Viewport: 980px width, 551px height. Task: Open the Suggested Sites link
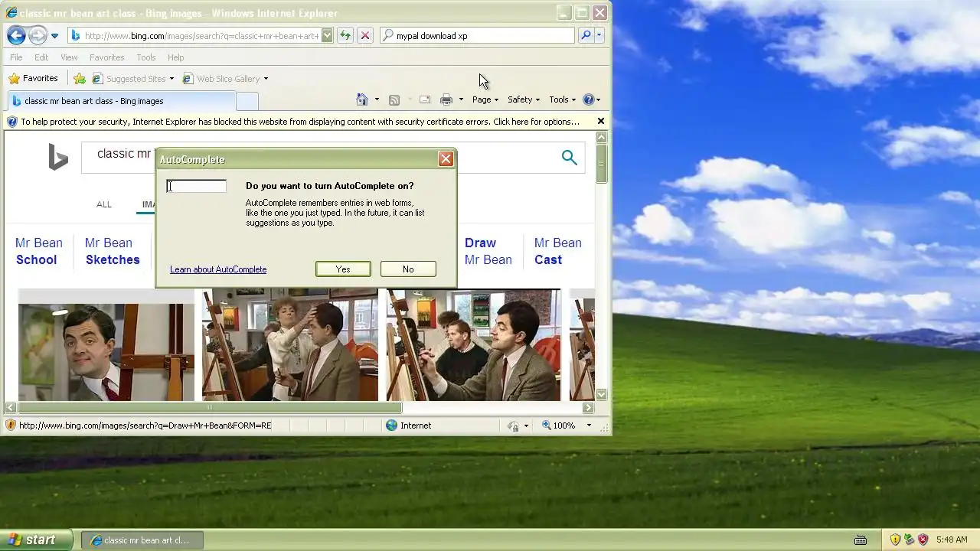click(128, 78)
